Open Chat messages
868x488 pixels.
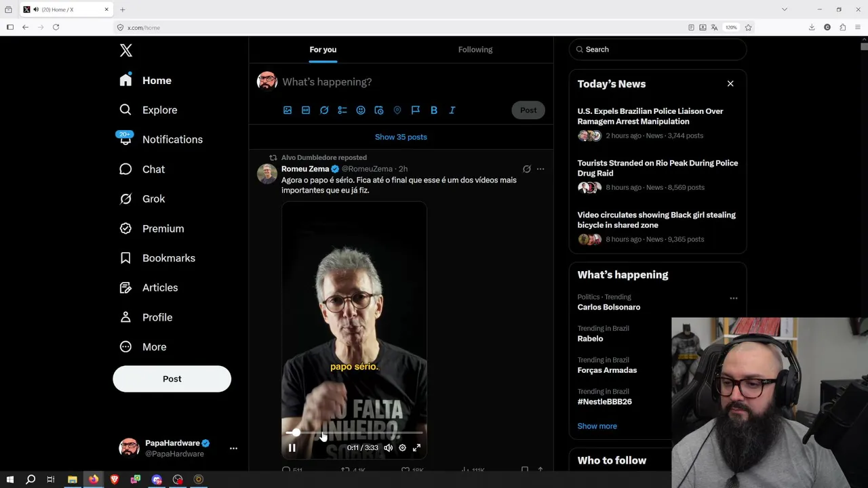click(x=142, y=169)
